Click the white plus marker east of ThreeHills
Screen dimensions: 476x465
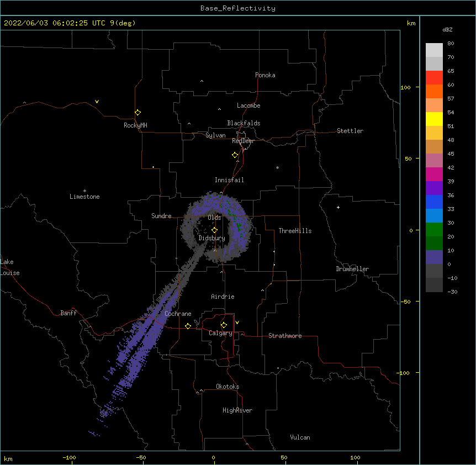(338, 207)
